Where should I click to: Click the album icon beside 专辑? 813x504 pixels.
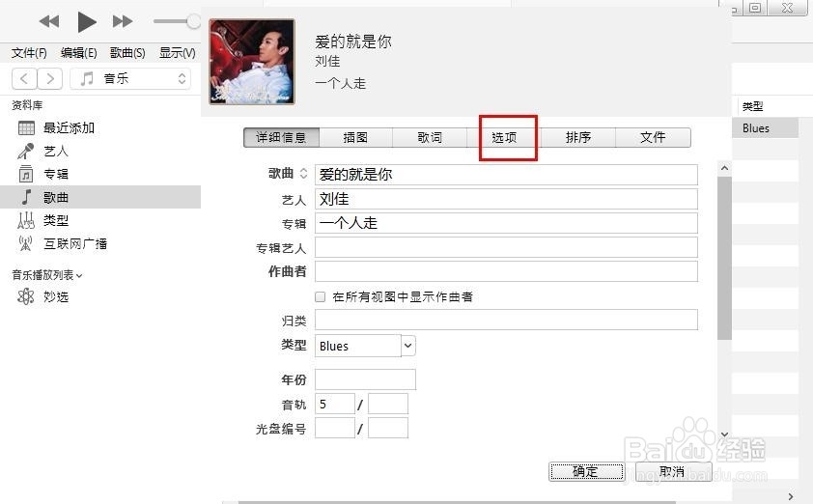(x=25, y=174)
